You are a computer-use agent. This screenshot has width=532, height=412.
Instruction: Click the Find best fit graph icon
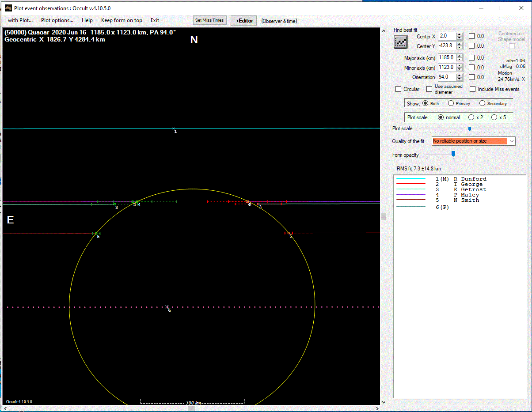point(401,42)
